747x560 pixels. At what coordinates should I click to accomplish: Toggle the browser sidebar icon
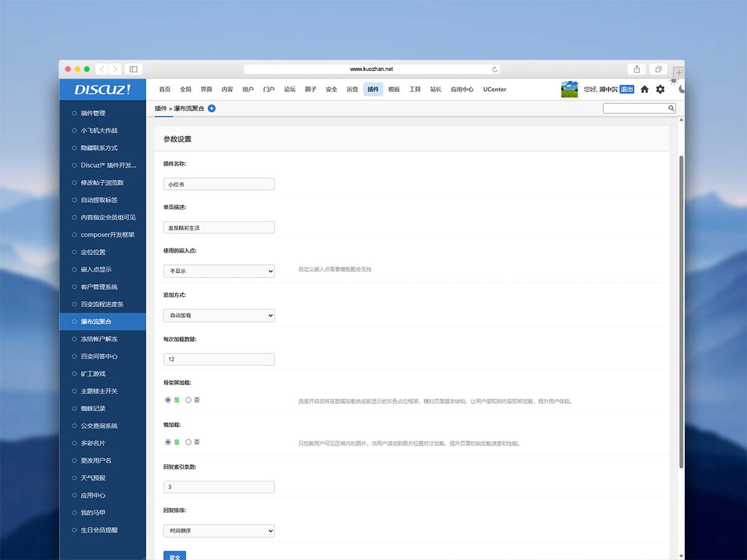[x=133, y=69]
